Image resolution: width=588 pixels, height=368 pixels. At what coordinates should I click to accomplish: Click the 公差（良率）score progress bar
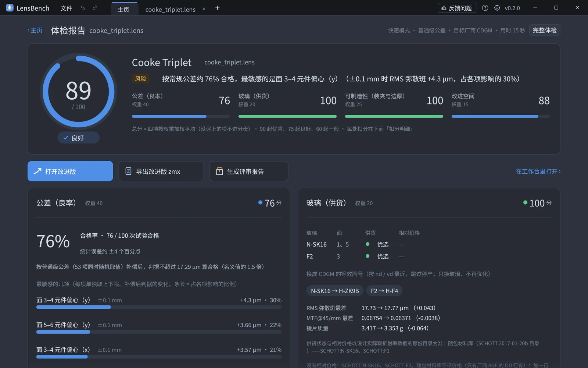[x=181, y=116]
